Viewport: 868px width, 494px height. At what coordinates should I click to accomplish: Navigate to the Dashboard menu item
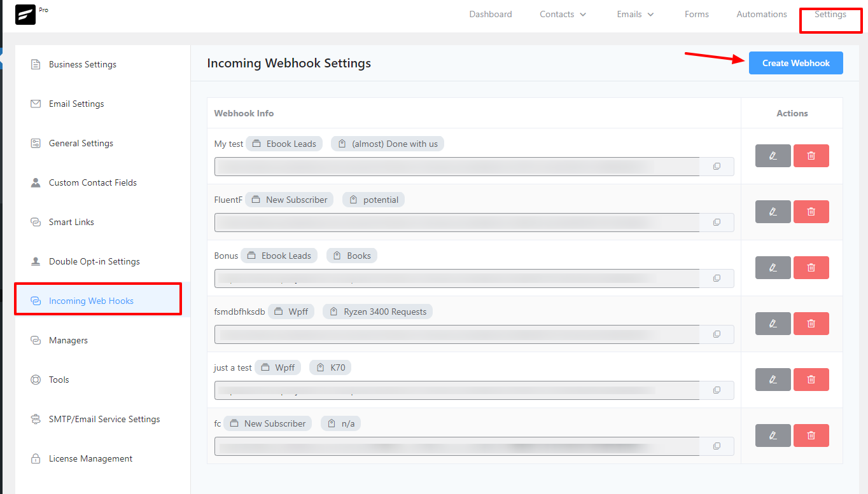tap(490, 14)
